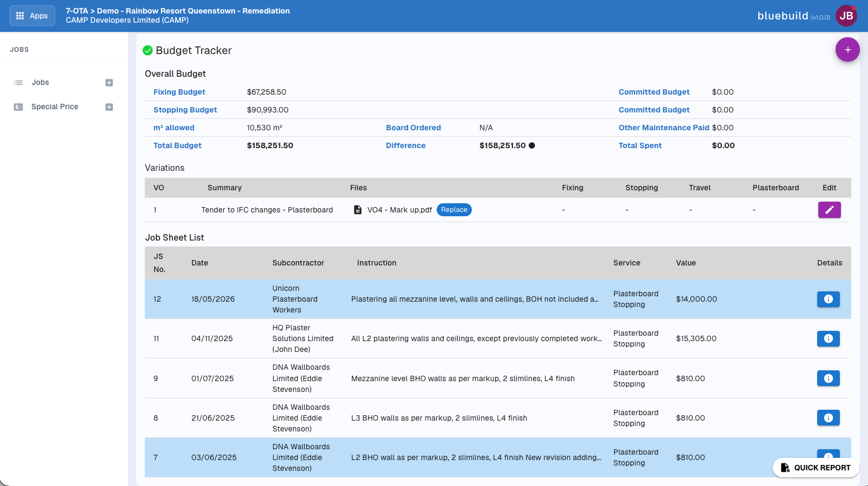Click the Special Price dollar icon
The image size is (868, 486).
tap(18, 107)
